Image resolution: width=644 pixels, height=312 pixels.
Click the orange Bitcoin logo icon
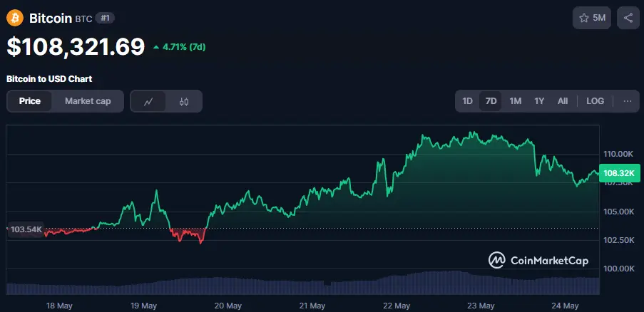click(15, 18)
